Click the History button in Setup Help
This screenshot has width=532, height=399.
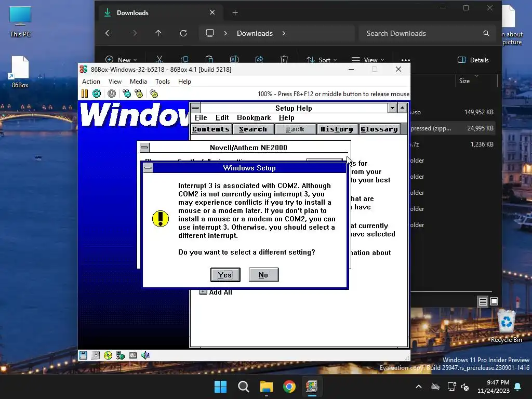click(337, 129)
